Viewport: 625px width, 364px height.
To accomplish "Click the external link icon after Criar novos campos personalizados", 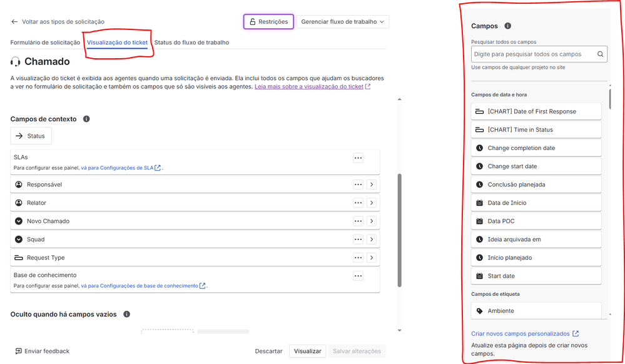I will [x=575, y=334].
